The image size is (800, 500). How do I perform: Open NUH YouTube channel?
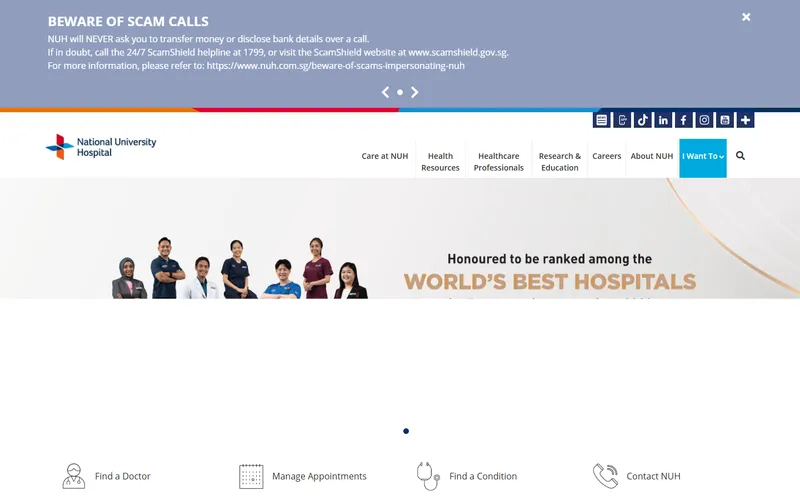pyautogui.click(x=724, y=120)
